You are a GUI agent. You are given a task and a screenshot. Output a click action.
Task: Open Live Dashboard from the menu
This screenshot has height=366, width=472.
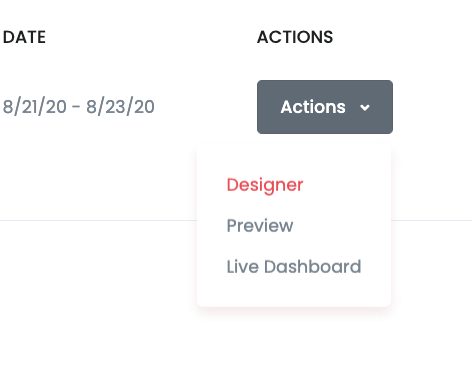pos(294,267)
